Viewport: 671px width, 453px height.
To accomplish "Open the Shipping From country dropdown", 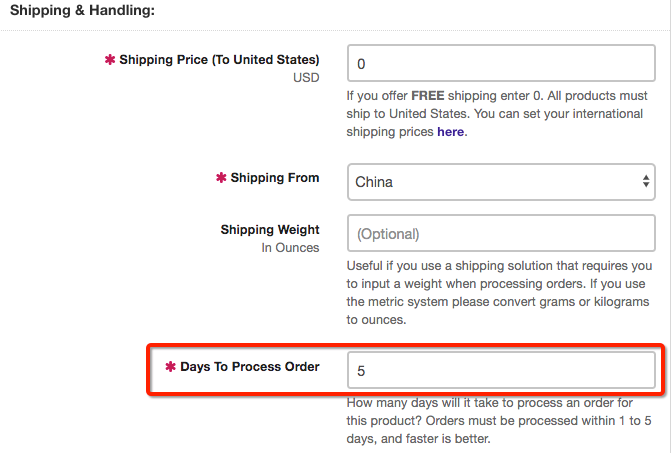I will (500, 182).
